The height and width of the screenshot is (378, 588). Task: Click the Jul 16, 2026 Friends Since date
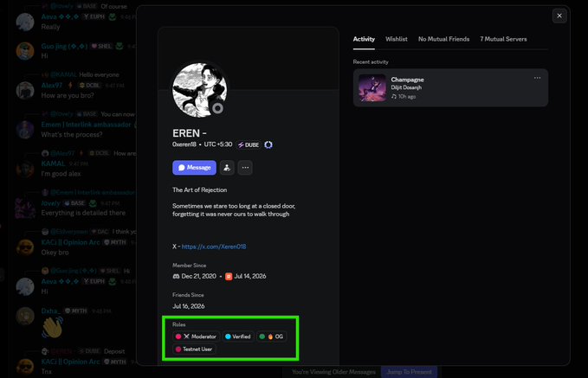188,306
